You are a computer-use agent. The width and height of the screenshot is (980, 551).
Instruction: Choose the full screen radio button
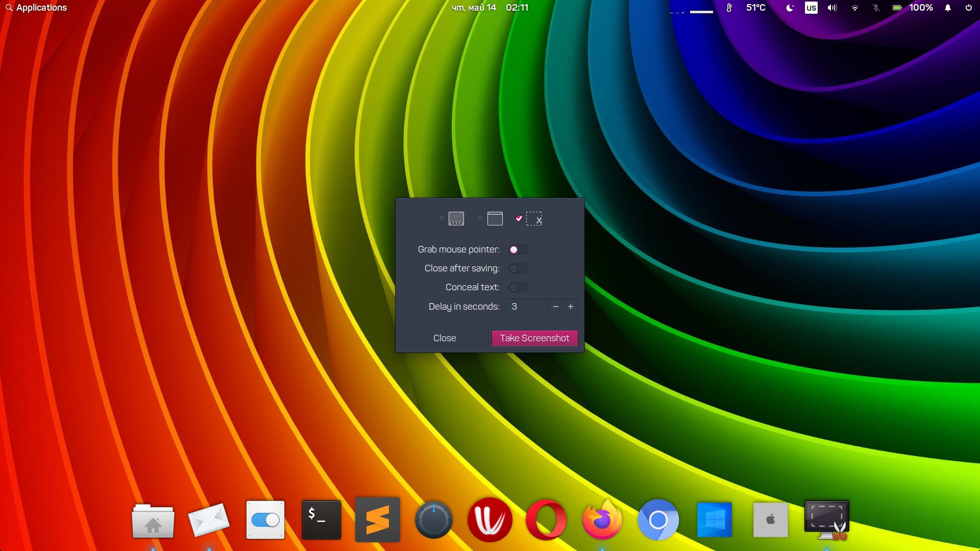(442, 218)
